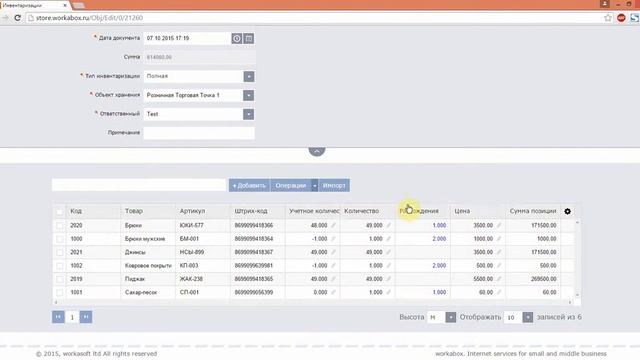
Task: Click the page number 1 box
Action: pos(72,317)
